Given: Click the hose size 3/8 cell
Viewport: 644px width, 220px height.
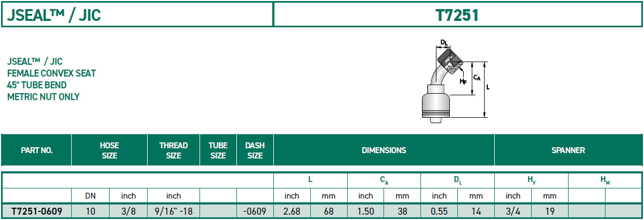Looking at the screenshot, I should click(128, 211).
